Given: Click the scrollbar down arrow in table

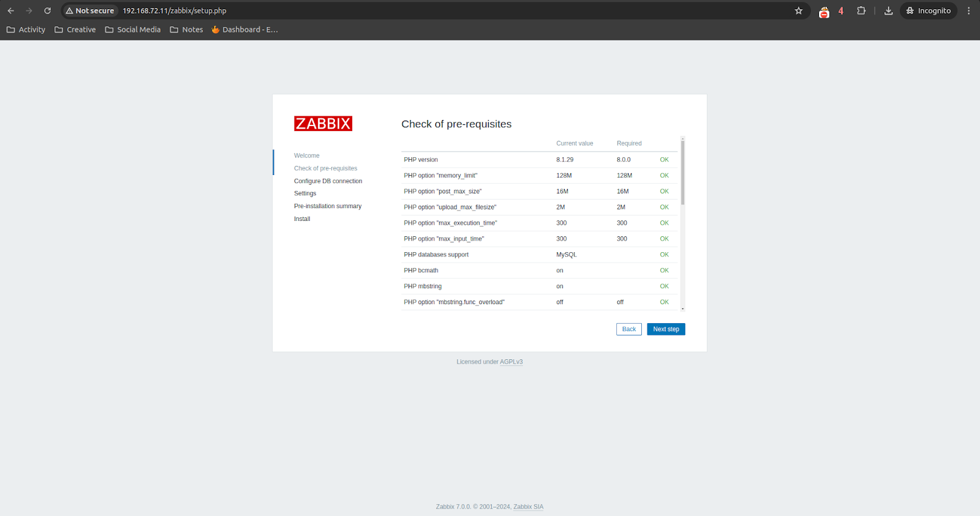Looking at the screenshot, I should 682,309.
